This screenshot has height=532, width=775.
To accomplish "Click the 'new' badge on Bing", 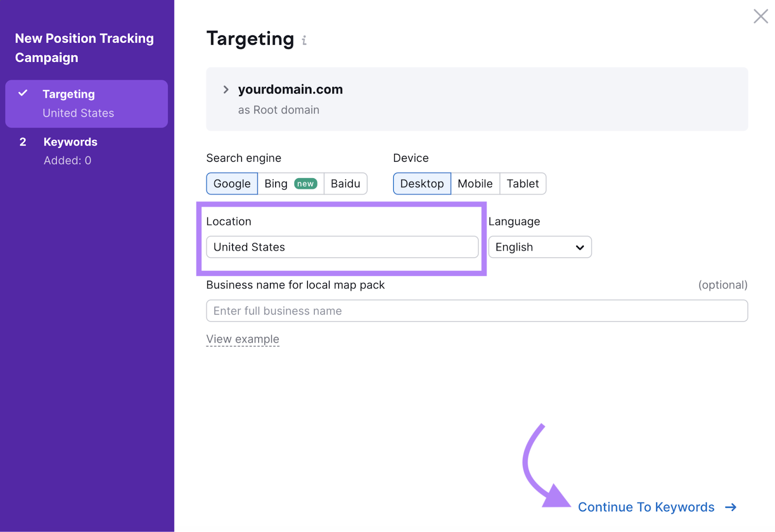I will click(x=306, y=184).
